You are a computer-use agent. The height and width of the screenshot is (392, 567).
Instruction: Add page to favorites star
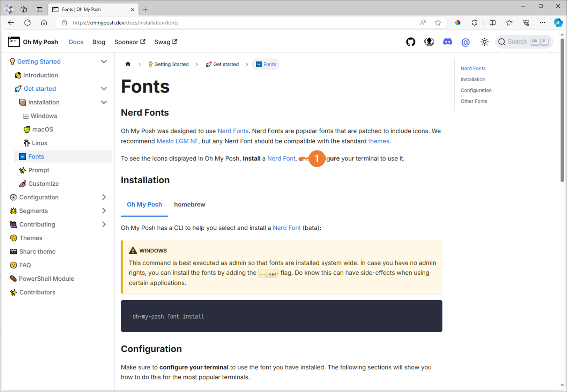click(x=438, y=23)
